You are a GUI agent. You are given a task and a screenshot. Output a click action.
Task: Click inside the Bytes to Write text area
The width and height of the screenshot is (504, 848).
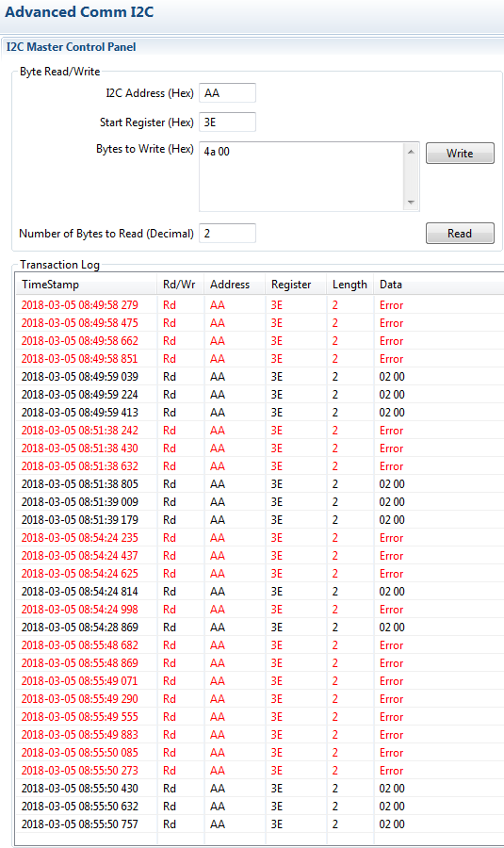[x=301, y=177]
